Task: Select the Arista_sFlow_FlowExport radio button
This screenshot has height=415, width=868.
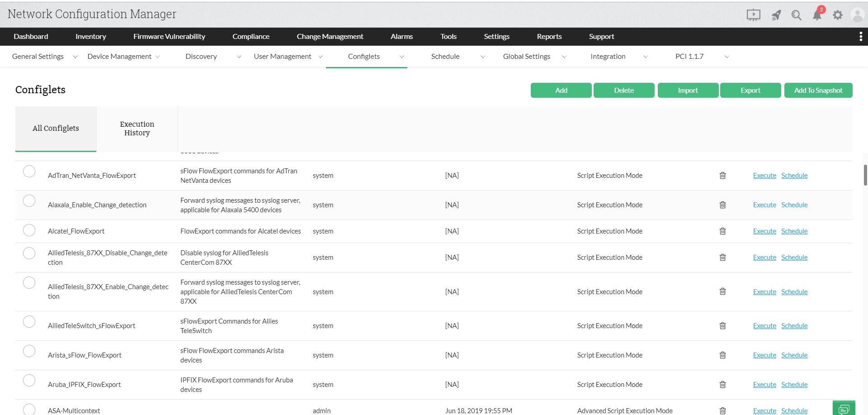Action: [x=29, y=351]
